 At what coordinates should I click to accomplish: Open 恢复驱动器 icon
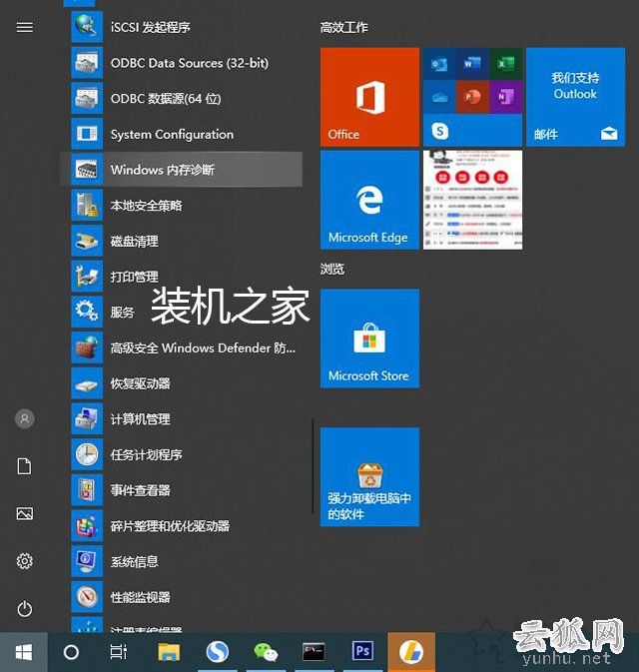click(x=87, y=383)
